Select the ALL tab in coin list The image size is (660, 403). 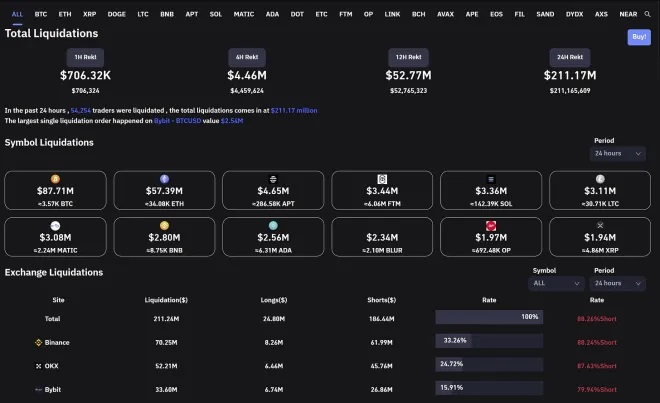pos(17,15)
